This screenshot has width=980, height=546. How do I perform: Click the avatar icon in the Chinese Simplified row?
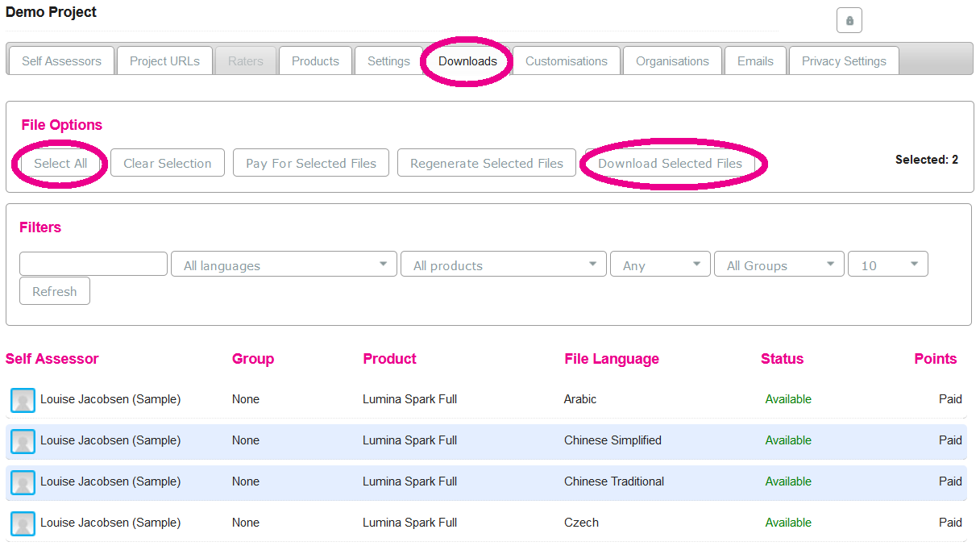click(23, 441)
